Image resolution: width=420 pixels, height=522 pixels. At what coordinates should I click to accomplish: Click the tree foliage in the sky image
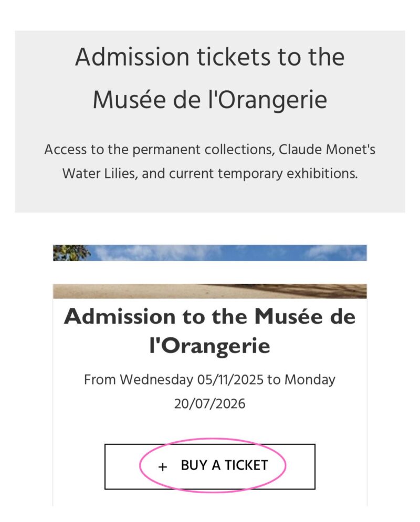[x=71, y=253]
